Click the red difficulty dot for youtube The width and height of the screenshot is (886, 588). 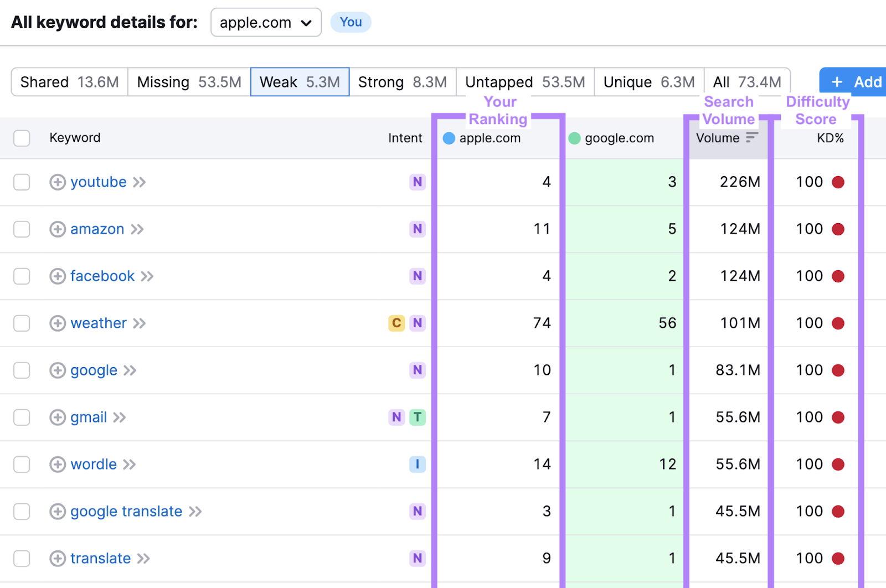pos(839,182)
